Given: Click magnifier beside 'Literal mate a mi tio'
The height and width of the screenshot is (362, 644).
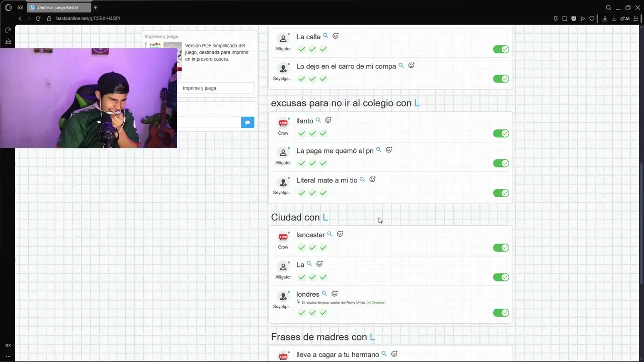Looking at the screenshot, I should click(x=362, y=179).
